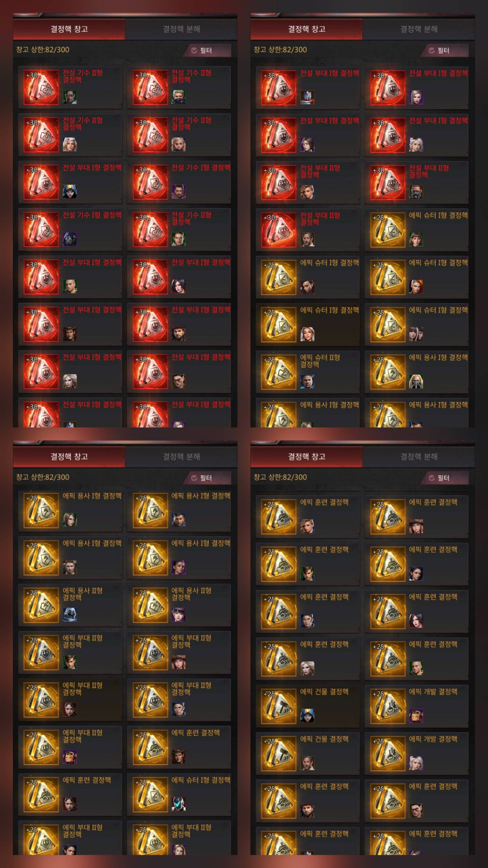
Task: Select hammer crystal beside blue-hooded hero in 에픽 건물 결정핵
Action: click(279, 706)
